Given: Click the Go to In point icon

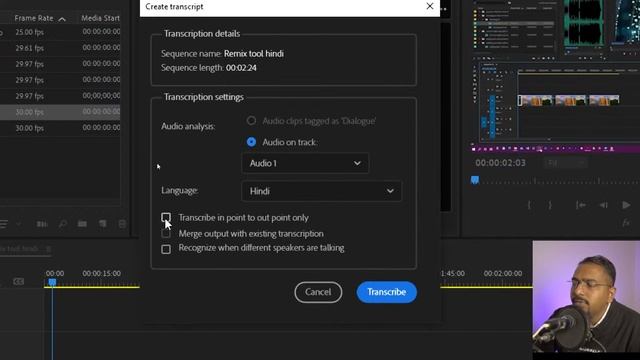Looking at the screenshot, I should [x=580, y=205].
